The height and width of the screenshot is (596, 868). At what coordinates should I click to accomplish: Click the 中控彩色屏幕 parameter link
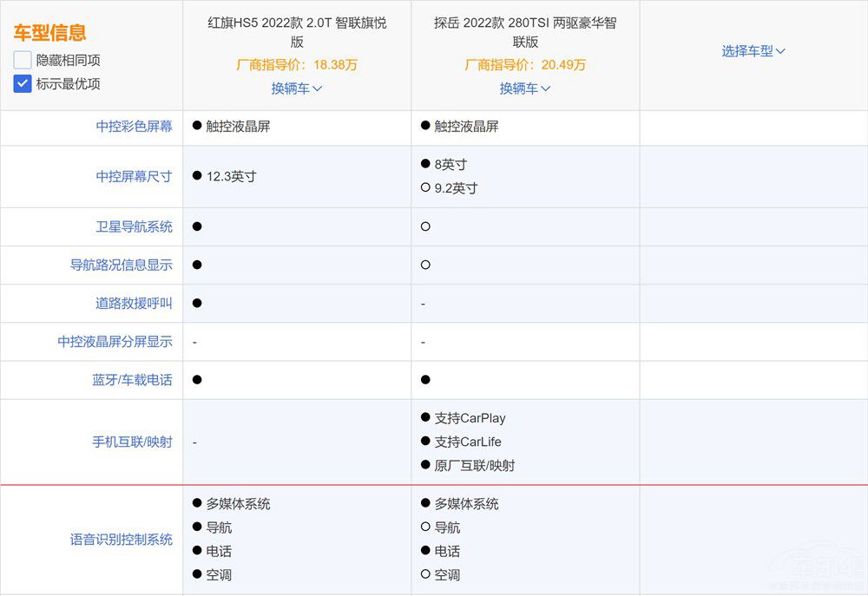(134, 127)
